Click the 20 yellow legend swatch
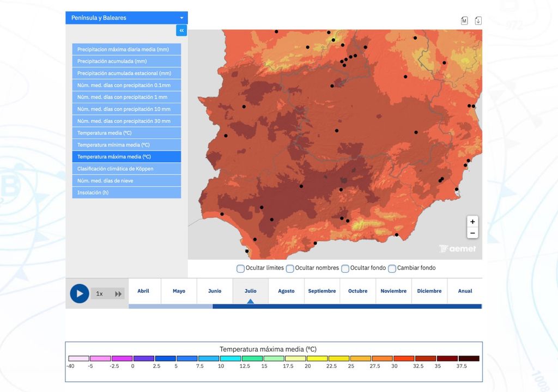Image resolution: width=558 pixels, height=392 pixels. click(317, 359)
